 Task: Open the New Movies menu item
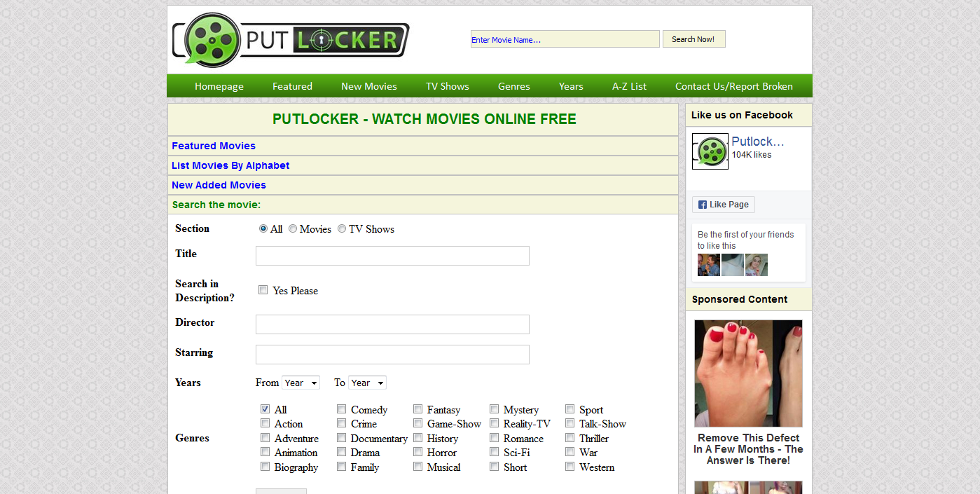pos(369,86)
